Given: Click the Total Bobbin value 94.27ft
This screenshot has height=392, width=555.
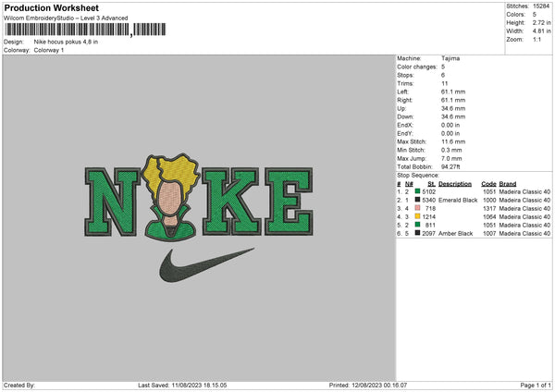Looking at the screenshot, I should [450, 166].
